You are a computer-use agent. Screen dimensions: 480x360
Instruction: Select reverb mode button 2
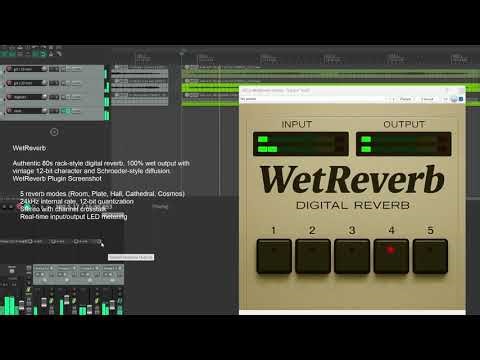(x=313, y=256)
